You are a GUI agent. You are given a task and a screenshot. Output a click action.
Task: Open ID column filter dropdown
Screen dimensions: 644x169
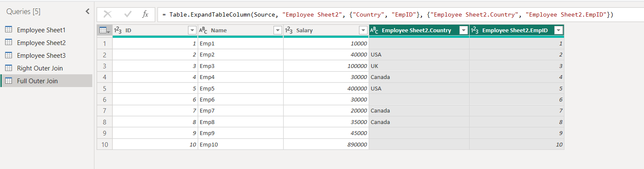(192, 30)
